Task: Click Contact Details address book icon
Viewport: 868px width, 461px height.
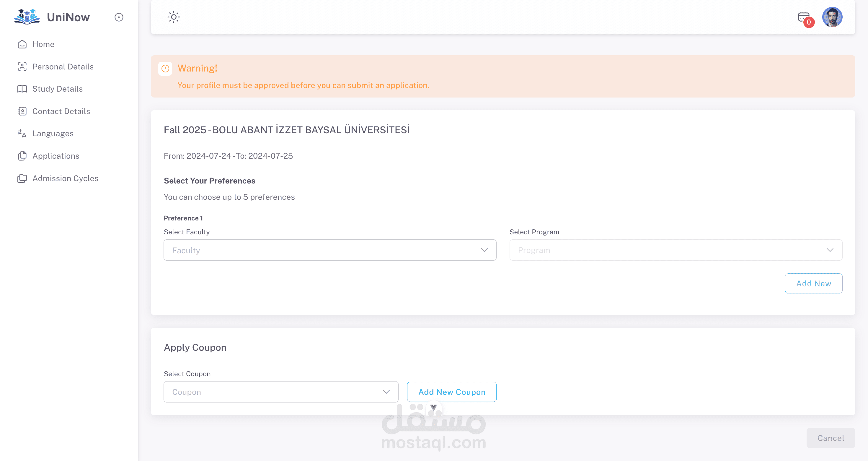Action: pyautogui.click(x=22, y=111)
